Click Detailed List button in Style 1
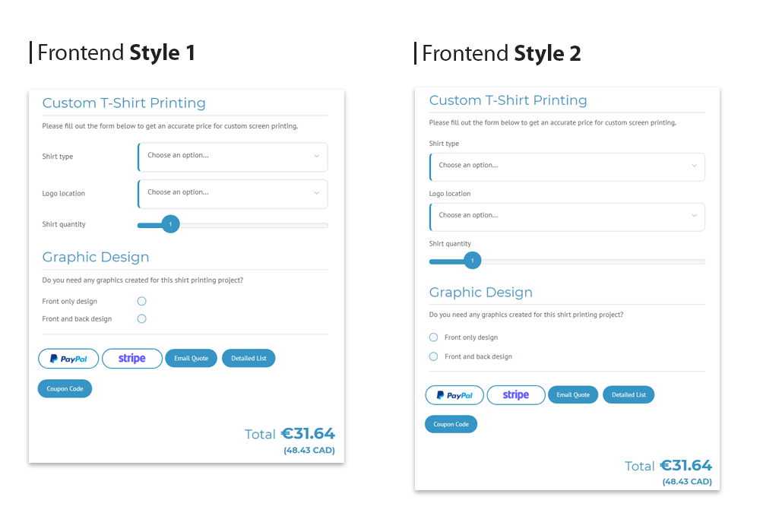 point(249,358)
